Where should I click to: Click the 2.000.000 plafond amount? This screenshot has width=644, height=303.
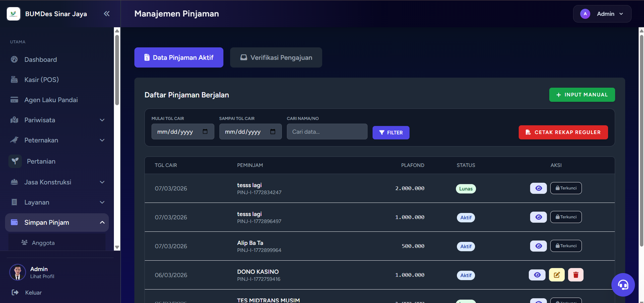[410, 188]
